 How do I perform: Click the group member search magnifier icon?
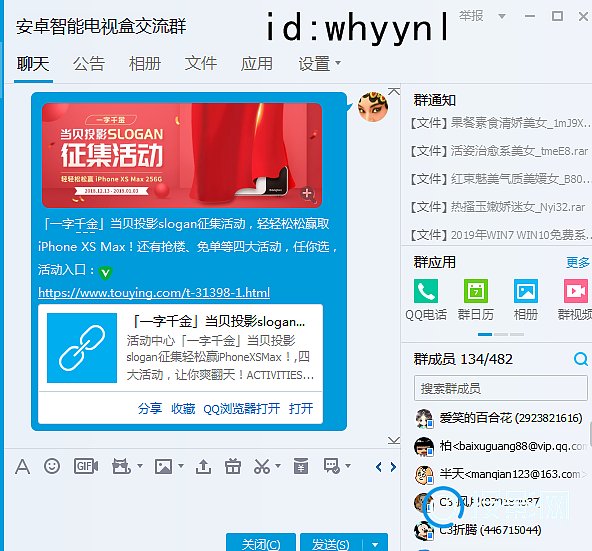[x=580, y=359]
